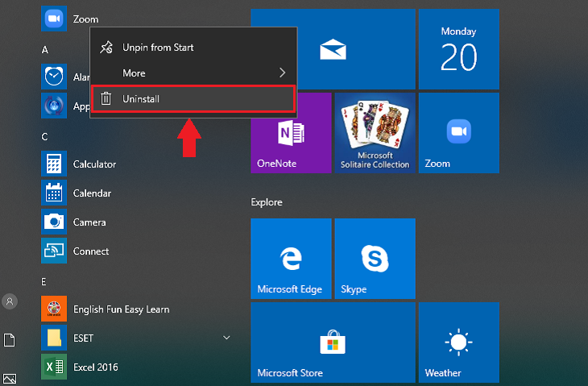Click the Alarms & Clock icon
The height and width of the screenshot is (386, 588).
[x=54, y=77]
